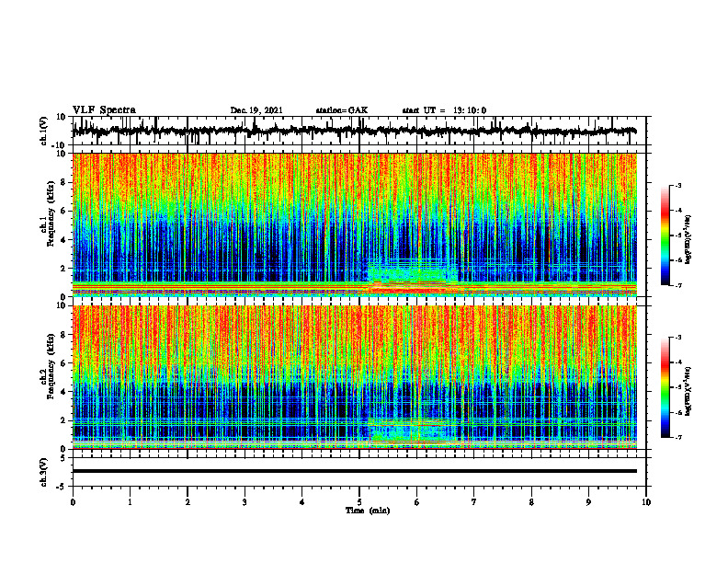The height and width of the screenshot is (563, 728).
Task: Click the time axis tick label "4"
Action: coord(302,502)
